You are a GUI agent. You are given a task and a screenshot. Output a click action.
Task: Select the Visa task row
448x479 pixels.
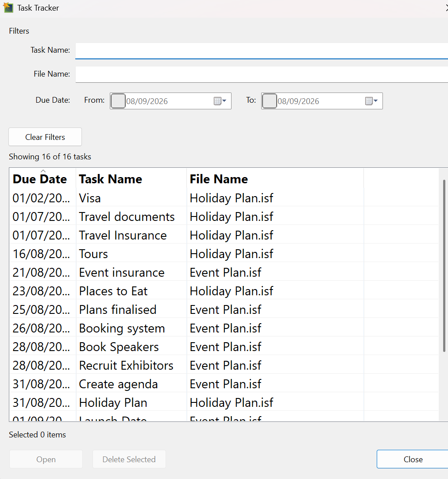[x=224, y=198]
